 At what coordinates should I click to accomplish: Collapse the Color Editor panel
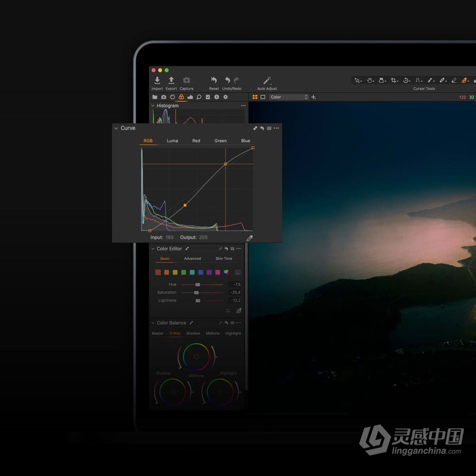pos(153,248)
